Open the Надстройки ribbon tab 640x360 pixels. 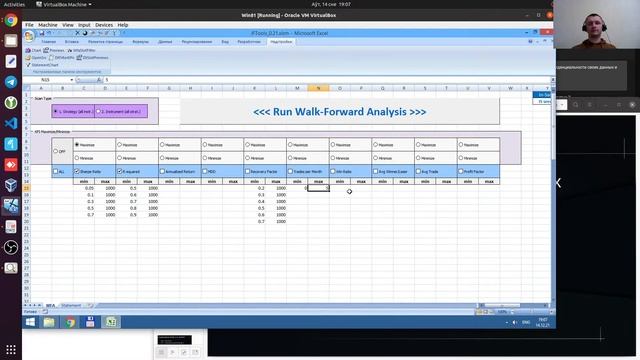point(281,42)
